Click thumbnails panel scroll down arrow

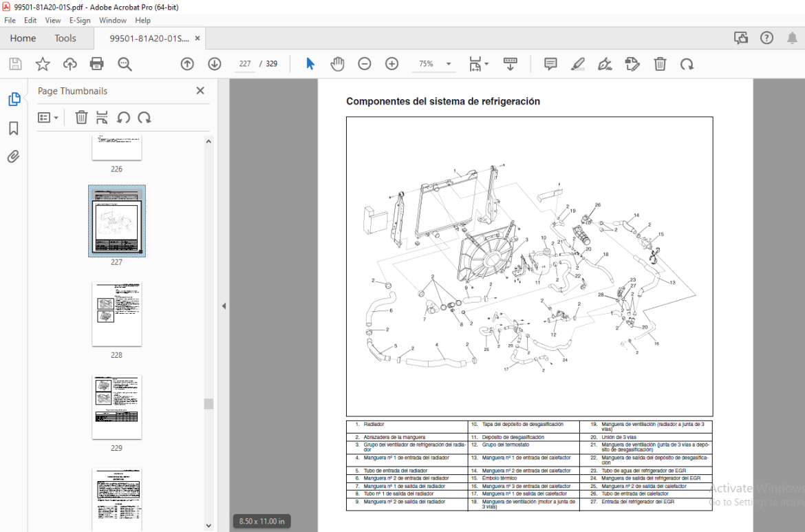click(208, 525)
